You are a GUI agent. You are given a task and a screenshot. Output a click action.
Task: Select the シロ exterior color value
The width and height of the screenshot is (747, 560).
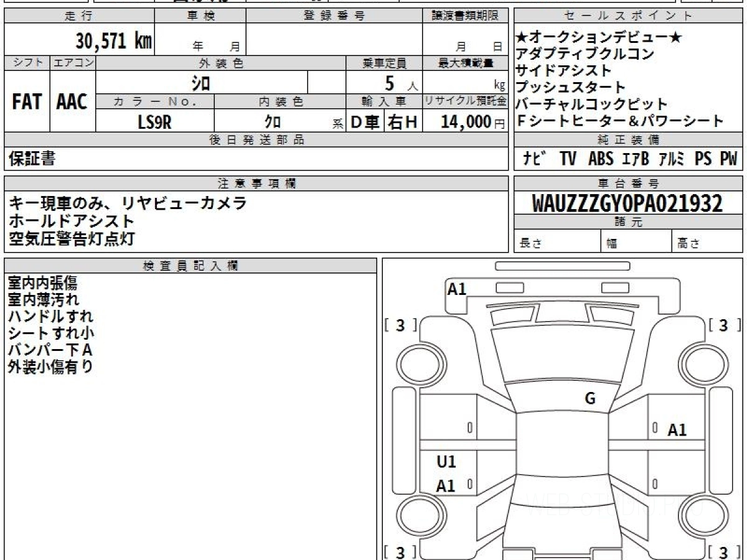200,83
